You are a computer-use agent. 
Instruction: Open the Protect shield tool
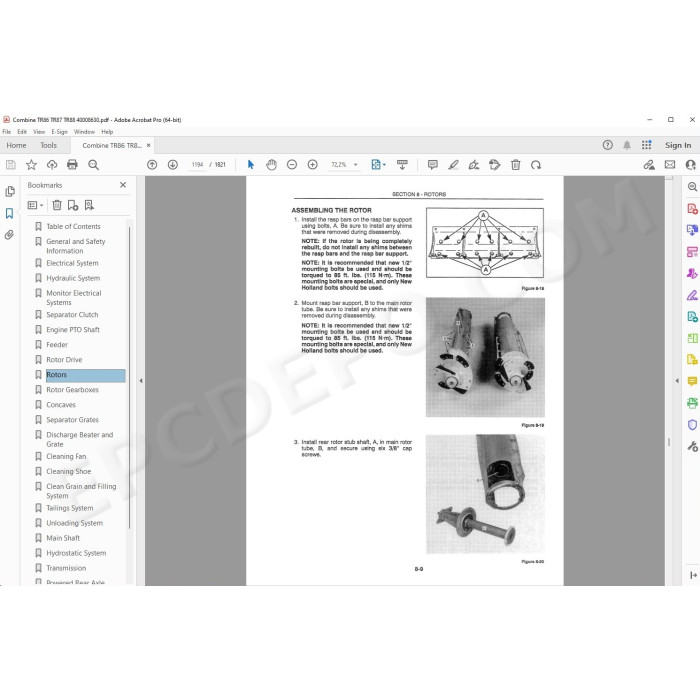(x=692, y=425)
